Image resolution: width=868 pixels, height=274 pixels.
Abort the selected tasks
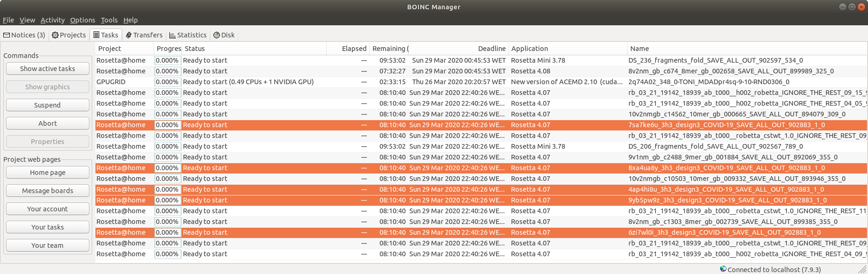tap(48, 123)
